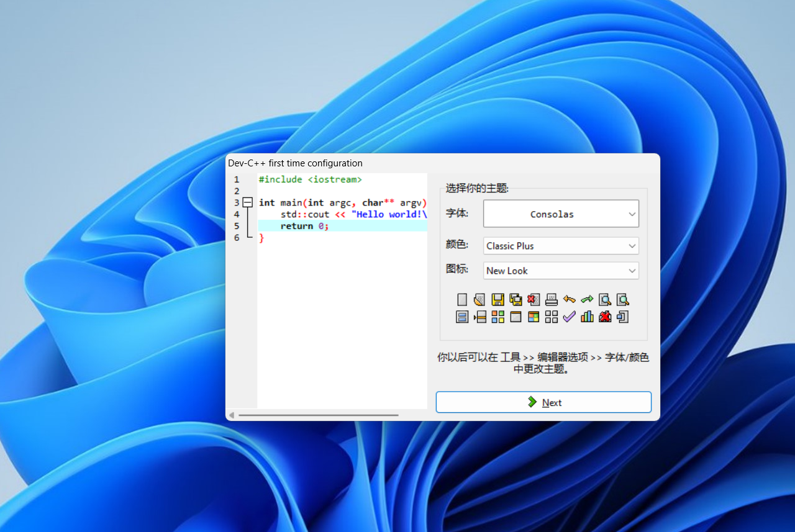
Task: Open the 图标 dropdown showing New Look
Action: tap(561, 271)
